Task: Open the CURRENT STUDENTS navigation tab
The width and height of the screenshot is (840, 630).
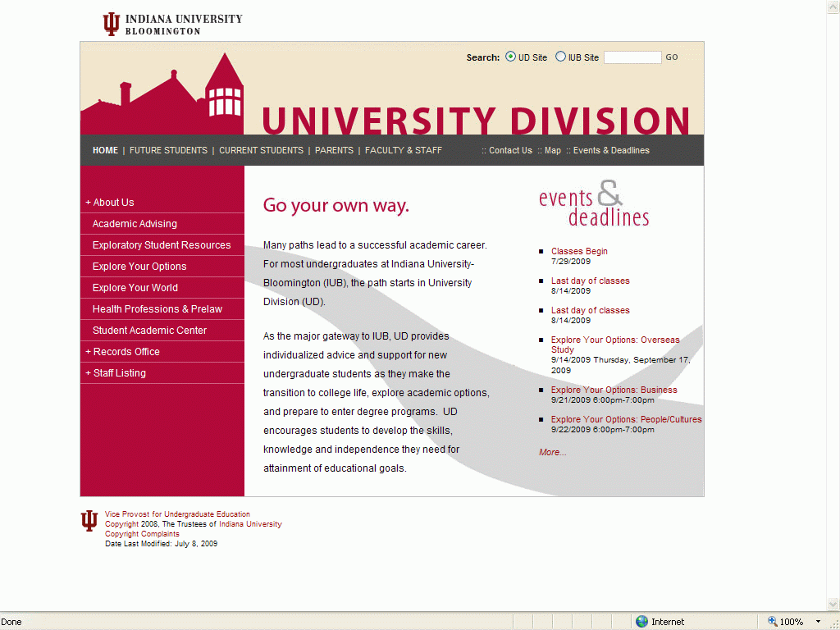Action: coord(261,151)
